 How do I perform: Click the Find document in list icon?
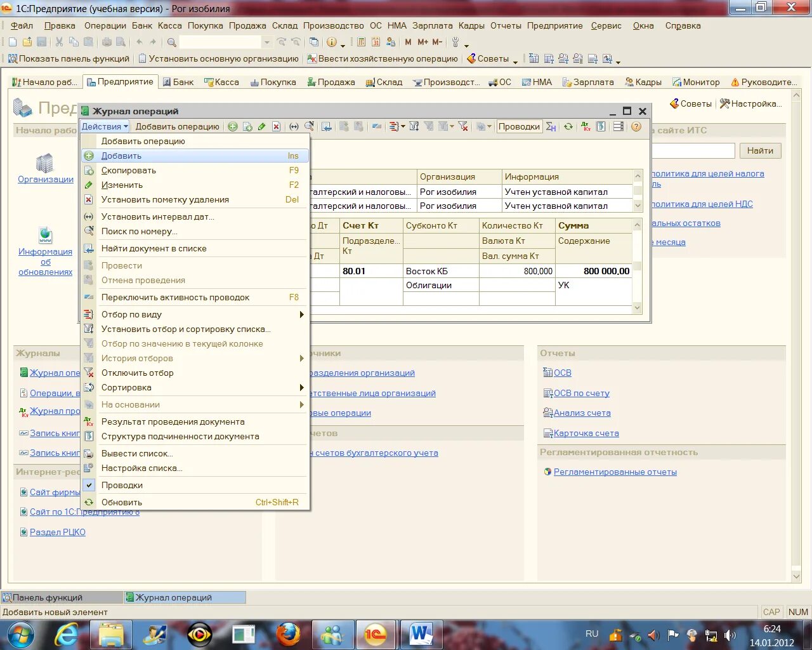[x=327, y=126]
